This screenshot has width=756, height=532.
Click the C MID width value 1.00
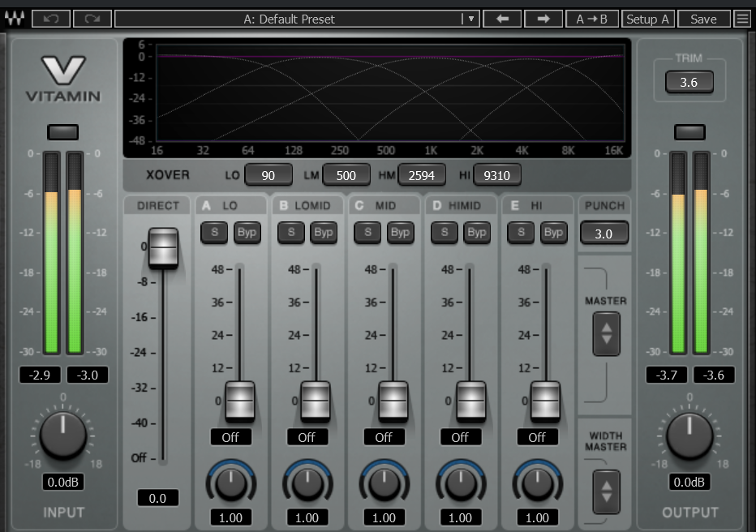[384, 517]
